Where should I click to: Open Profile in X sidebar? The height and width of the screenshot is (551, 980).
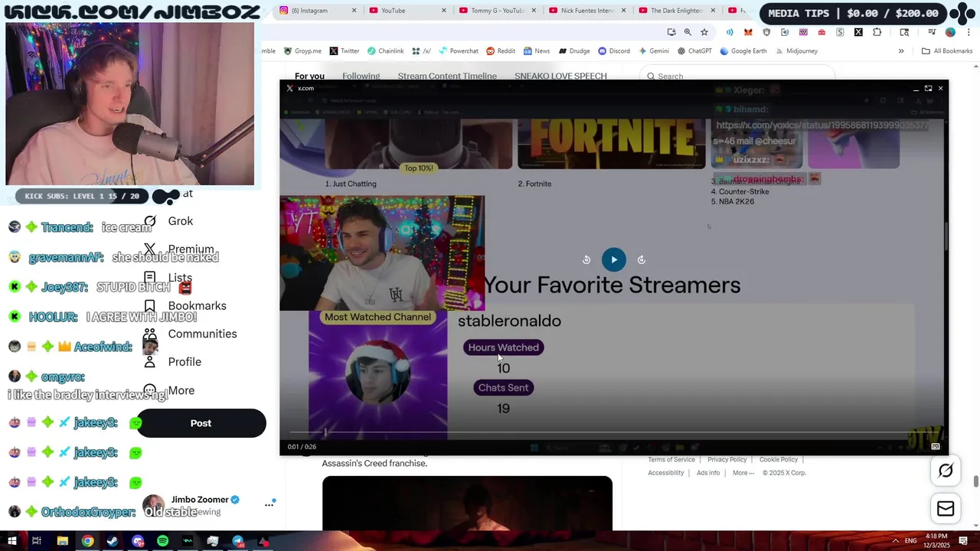173,362
